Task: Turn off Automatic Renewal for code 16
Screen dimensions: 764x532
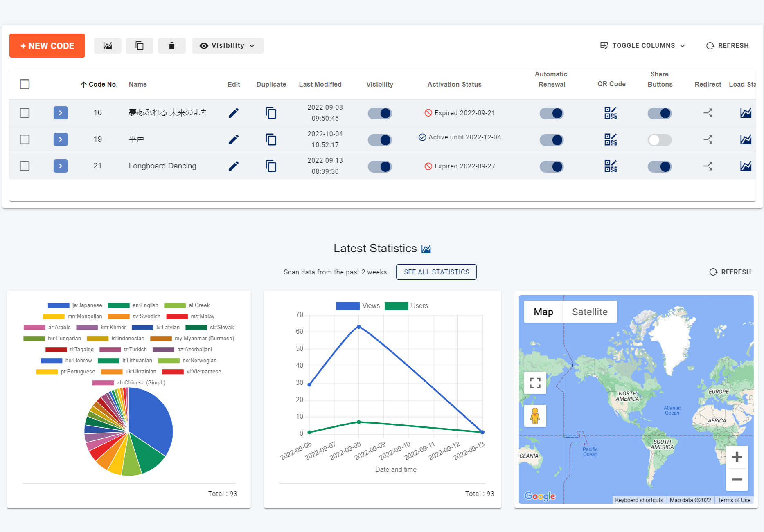Action: (x=551, y=113)
